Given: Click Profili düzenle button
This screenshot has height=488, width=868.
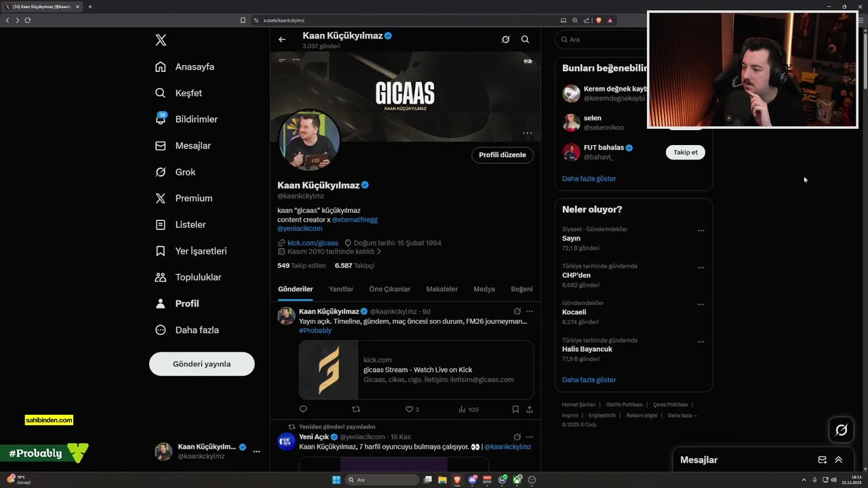Looking at the screenshot, I should tap(502, 155).
